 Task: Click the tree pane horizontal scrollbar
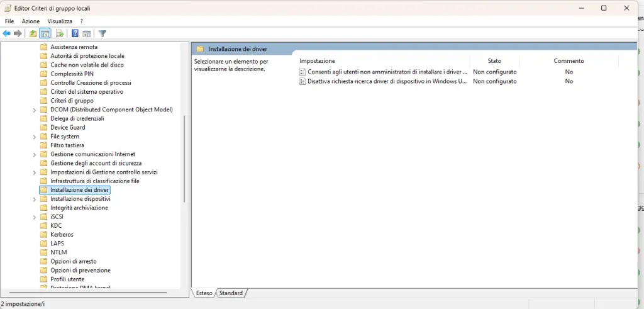click(88, 293)
